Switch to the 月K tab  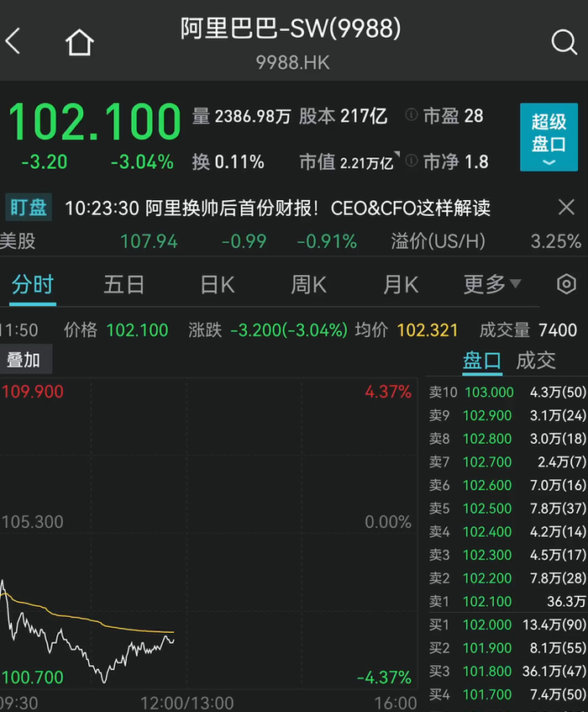(x=401, y=285)
